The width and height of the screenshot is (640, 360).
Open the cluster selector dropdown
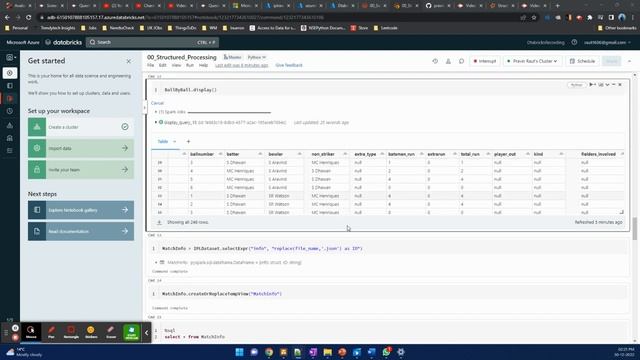coord(532,61)
